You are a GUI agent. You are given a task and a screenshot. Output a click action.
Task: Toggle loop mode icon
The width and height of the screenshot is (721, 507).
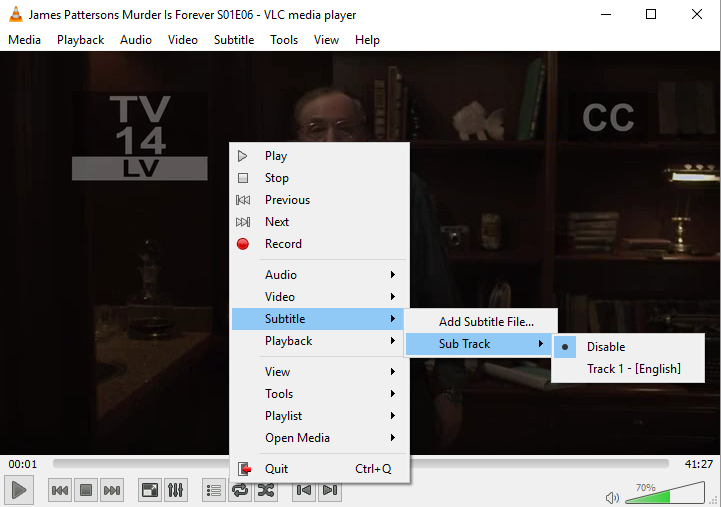240,490
